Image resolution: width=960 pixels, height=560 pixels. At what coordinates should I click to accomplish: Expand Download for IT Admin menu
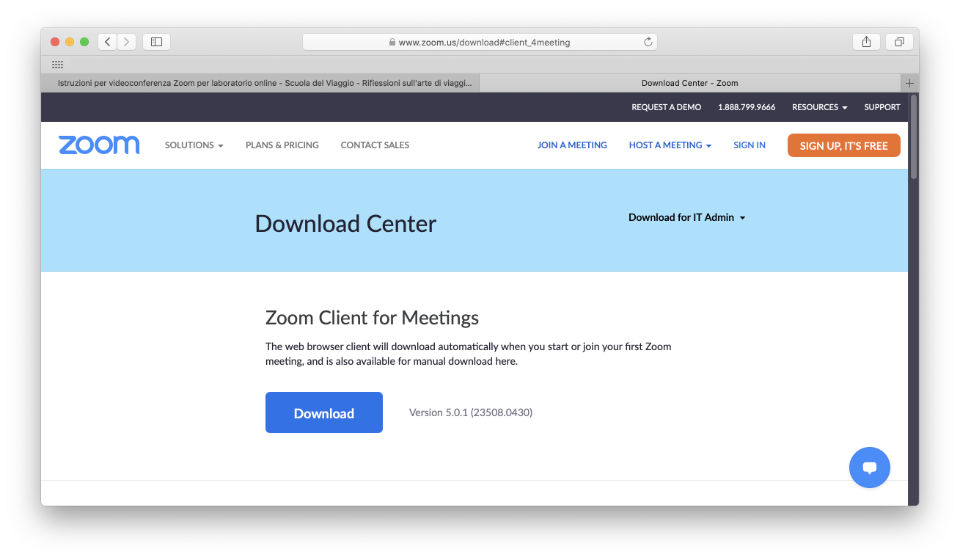[686, 217]
